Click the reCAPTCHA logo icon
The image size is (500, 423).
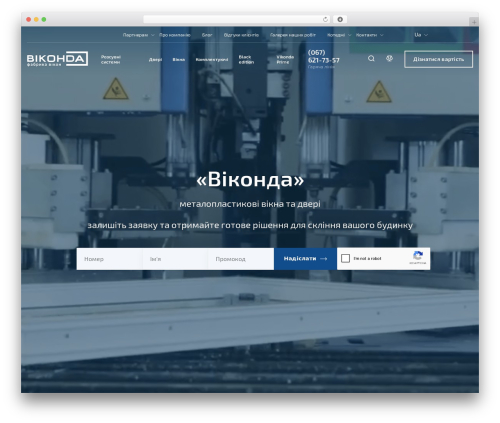[418, 256]
